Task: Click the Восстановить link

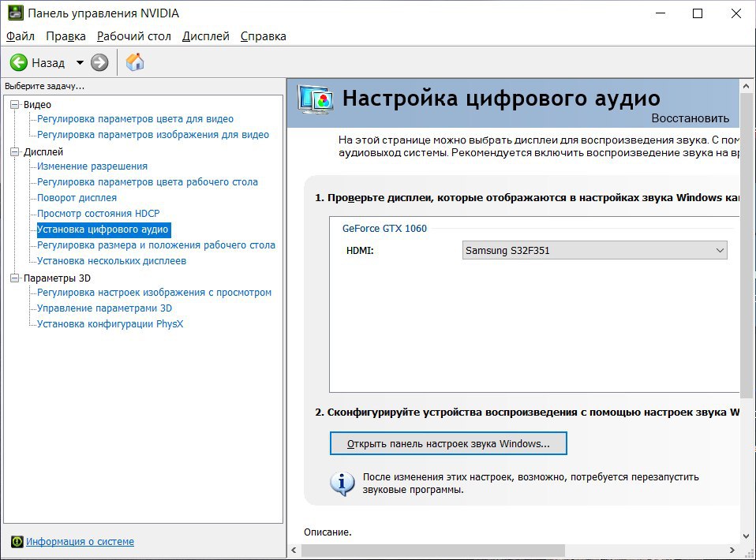Action: tap(691, 118)
